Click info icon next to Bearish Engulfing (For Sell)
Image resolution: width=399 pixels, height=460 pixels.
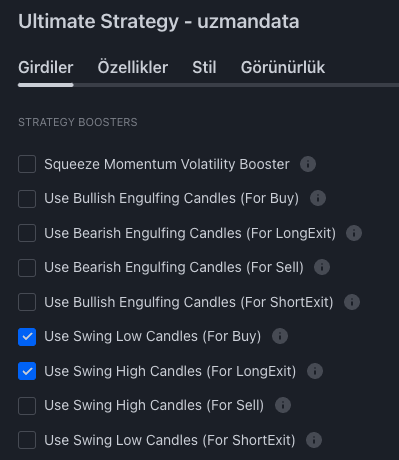click(322, 267)
